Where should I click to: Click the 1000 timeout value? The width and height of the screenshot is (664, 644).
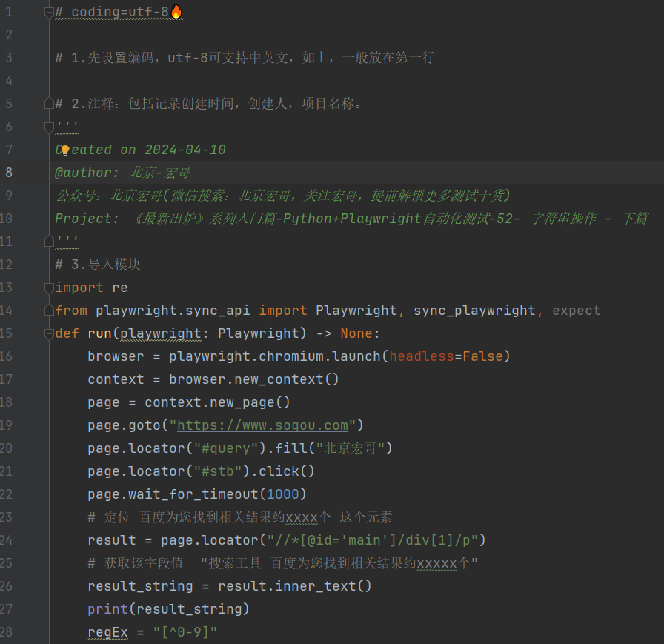click(x=282, y=494)
